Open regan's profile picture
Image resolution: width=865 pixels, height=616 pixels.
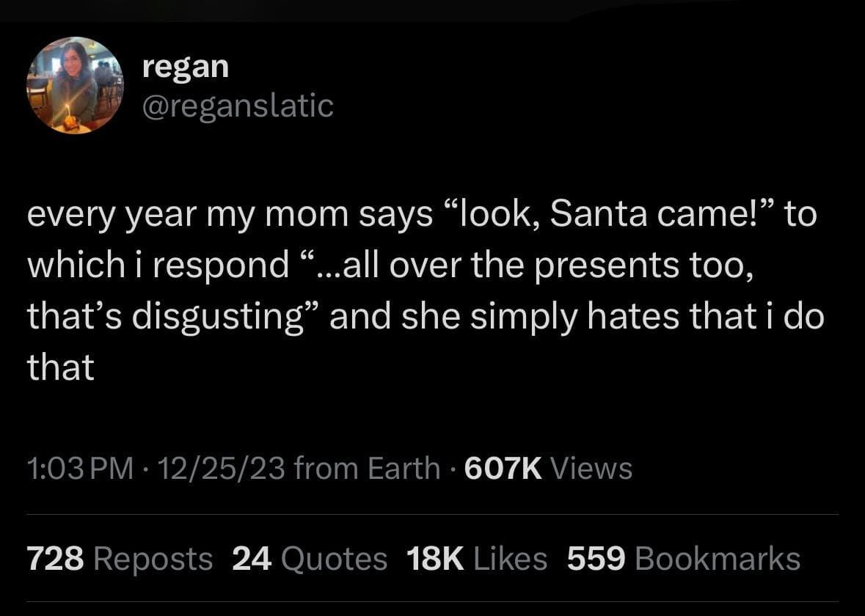(x=75, y=85)
